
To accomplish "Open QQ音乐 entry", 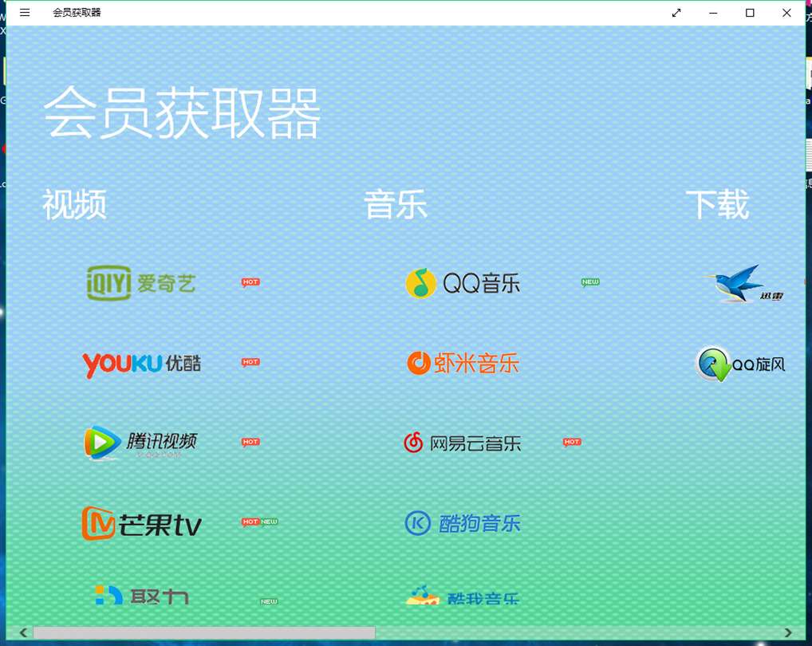I will [463, 283].
